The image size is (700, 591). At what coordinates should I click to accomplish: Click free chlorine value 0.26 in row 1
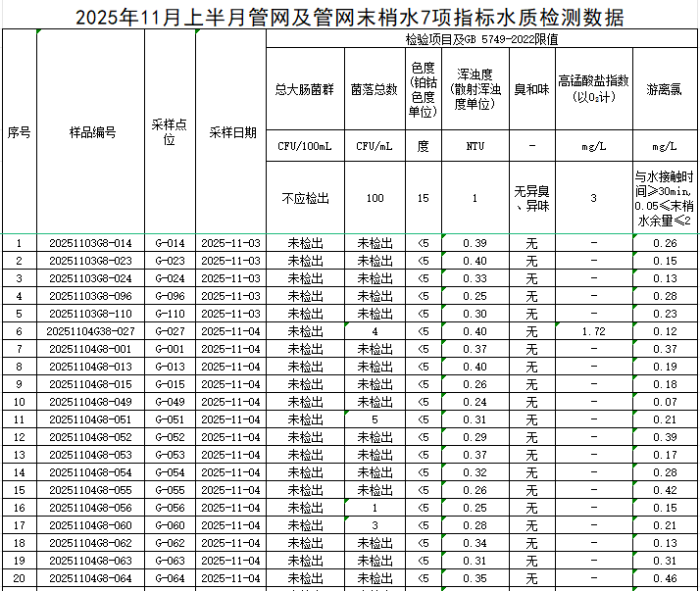[665, 243]
